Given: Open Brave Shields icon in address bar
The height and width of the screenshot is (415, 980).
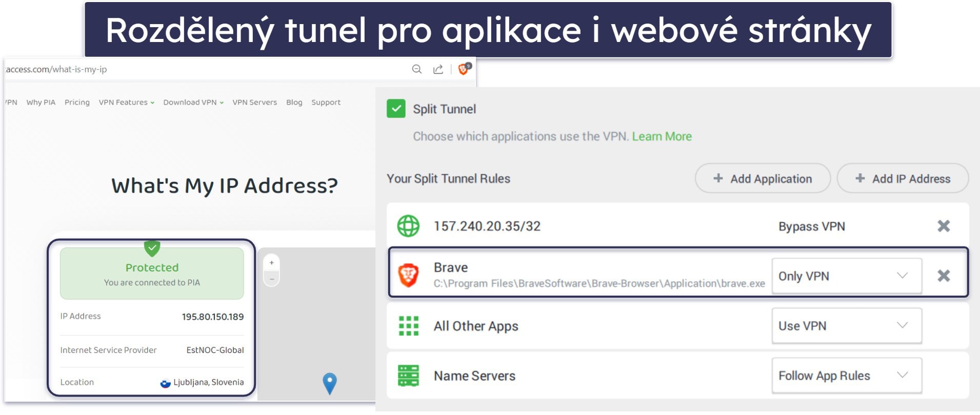Looking at the screenshot, I should [464, 69].
